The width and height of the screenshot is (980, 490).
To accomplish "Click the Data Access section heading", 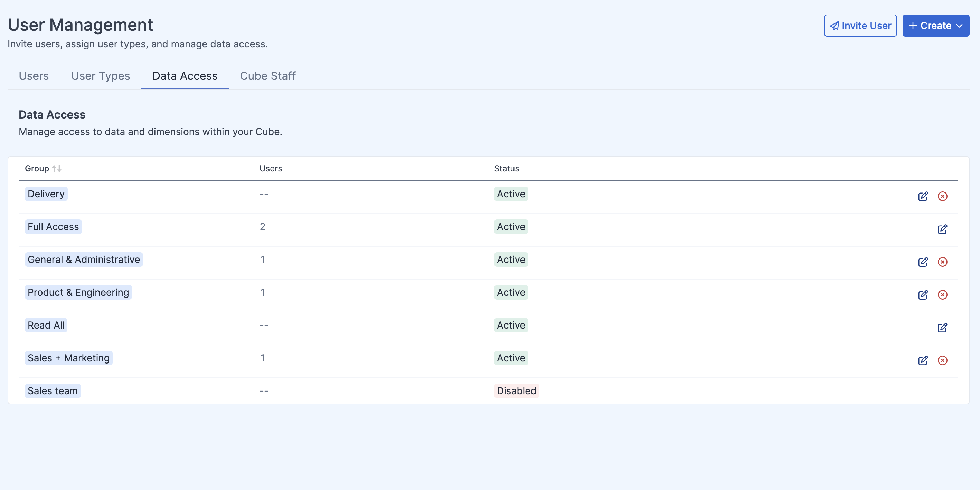I will (52, 114).
